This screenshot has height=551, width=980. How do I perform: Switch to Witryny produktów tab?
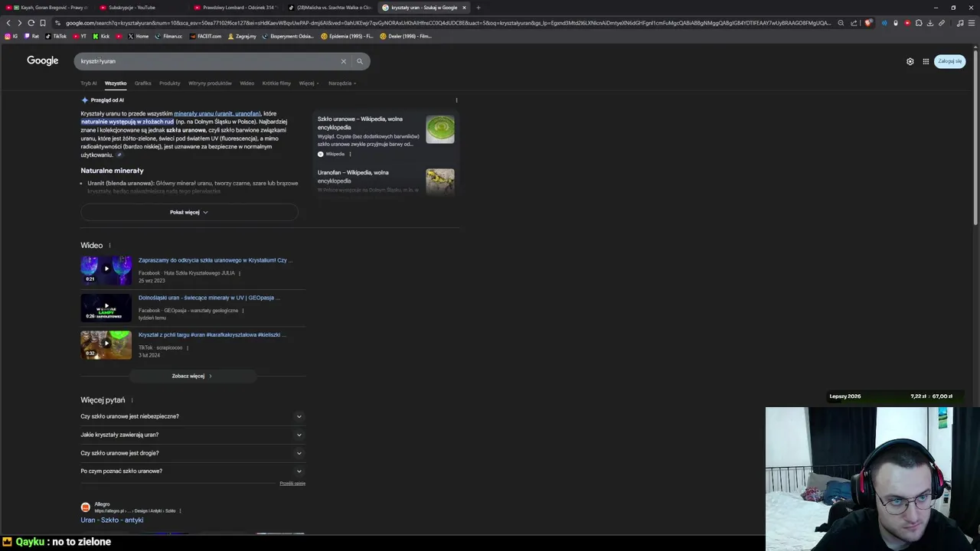[210, 83]
